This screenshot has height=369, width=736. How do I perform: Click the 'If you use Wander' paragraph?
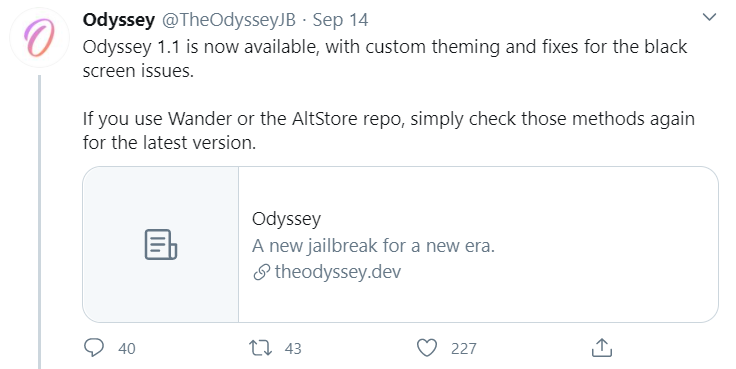(389, 131)
